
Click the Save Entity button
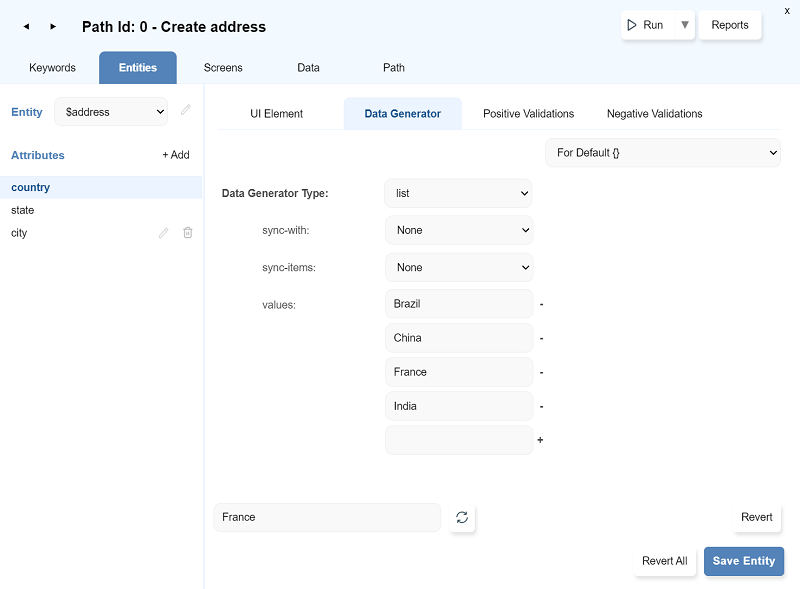click(743, 561)
